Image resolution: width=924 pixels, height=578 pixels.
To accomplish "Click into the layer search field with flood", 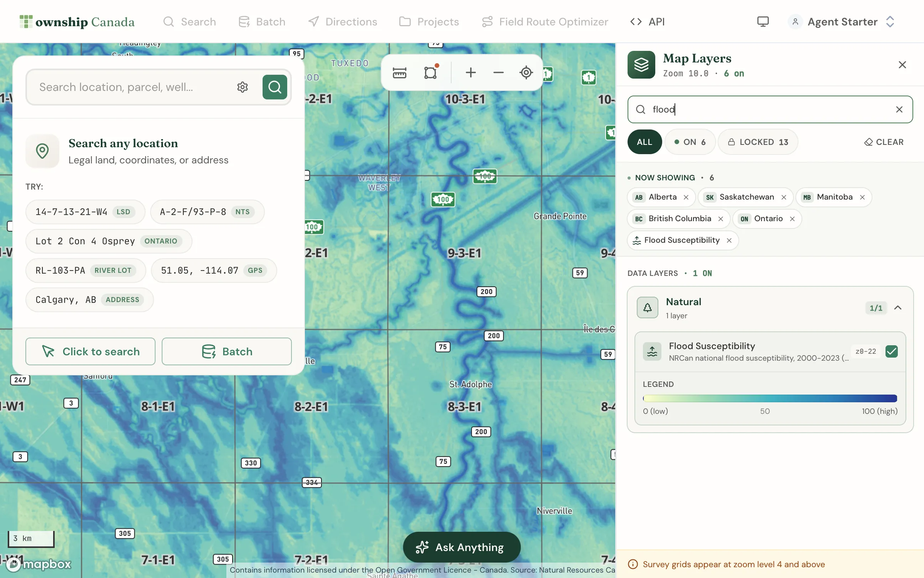I will click(x=770, y=109).
